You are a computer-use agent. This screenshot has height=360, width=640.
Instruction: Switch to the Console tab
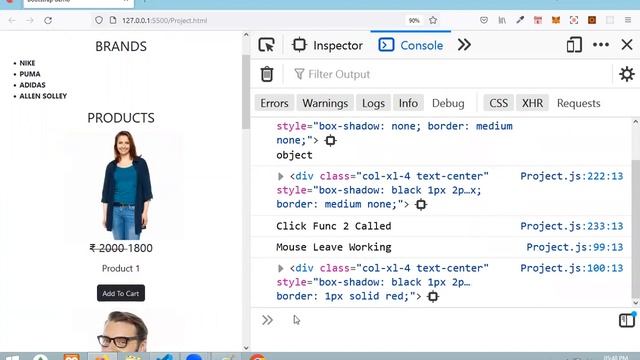[x=411, y=45]
